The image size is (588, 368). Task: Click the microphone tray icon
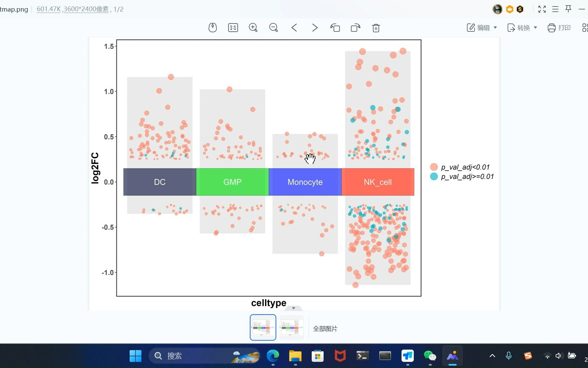point(509,356)
